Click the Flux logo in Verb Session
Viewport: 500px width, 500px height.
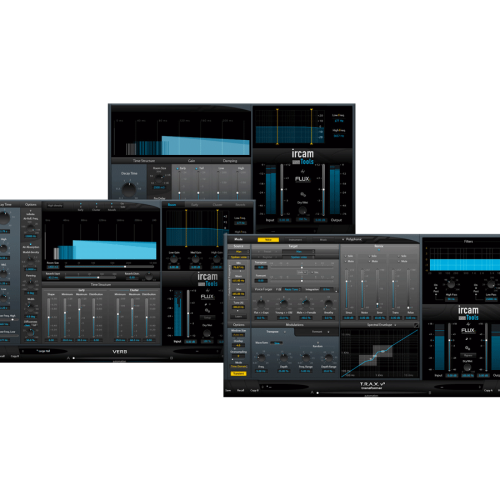point(302,179)
